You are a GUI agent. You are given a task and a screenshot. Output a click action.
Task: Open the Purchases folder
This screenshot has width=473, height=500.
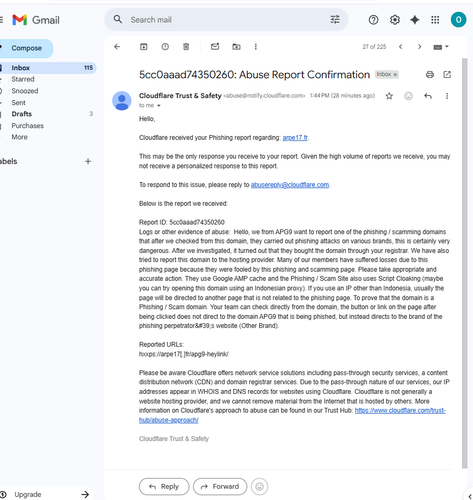(27, 126)
